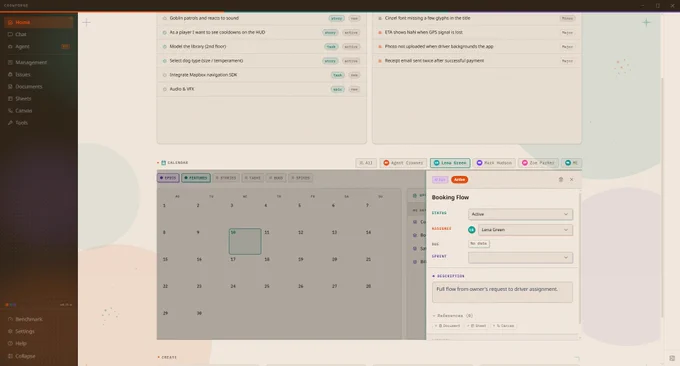Toggle the Stories type filter
Screen dimensions: 680x366
click(x=226, y=178)
